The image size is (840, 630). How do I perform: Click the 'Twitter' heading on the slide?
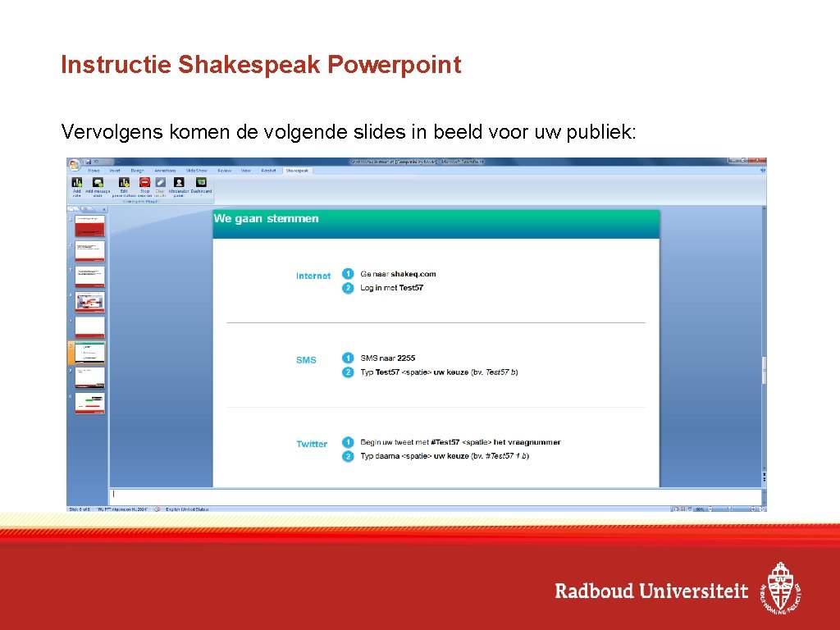point(312,444)
